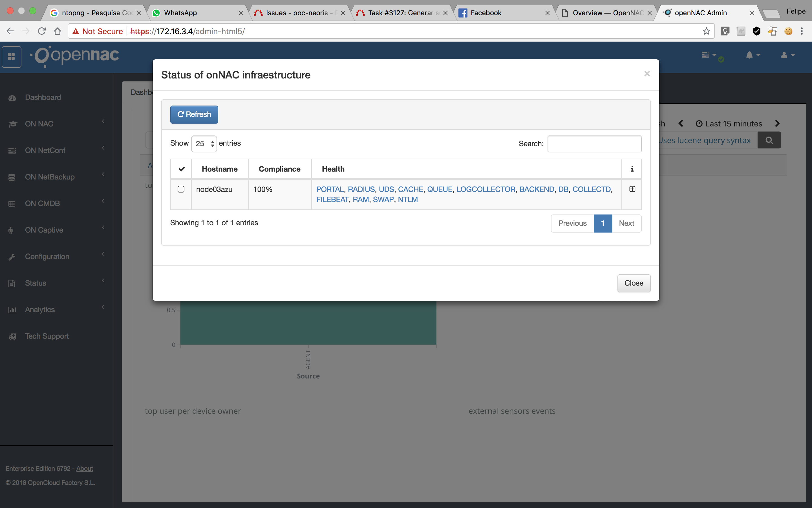Open the Show entries count dropdown
This screenshot has width=812, height=508.
tap(204, 144)
